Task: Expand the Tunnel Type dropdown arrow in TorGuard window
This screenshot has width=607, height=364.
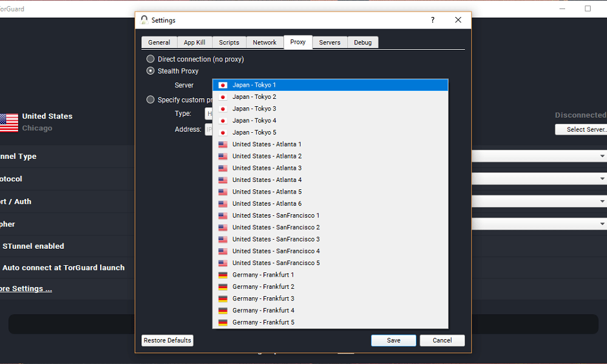Action: (602, 156)
